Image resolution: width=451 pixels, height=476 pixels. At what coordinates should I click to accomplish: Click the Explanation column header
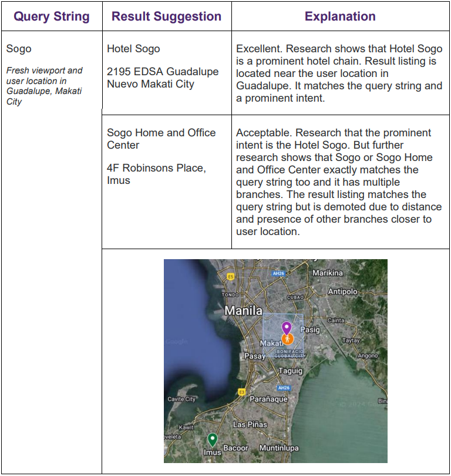click(x=340, y=16)
